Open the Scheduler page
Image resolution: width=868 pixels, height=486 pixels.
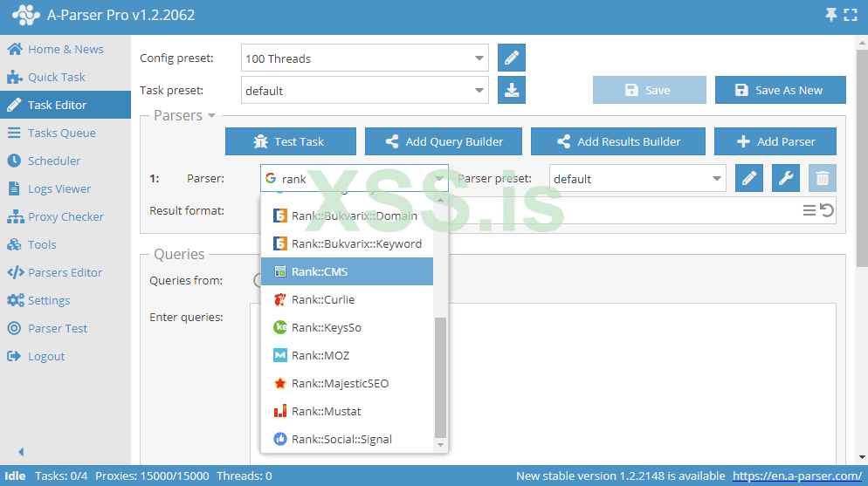click(65, 161)
